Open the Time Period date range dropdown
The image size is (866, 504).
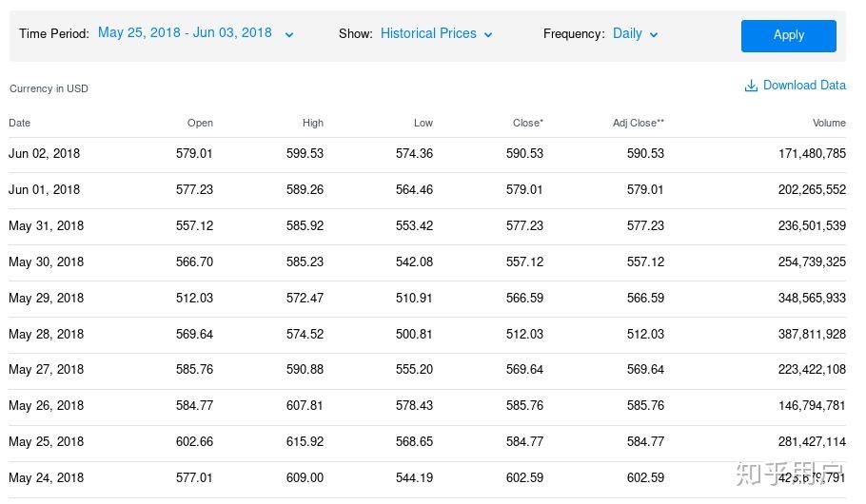[196, 33]
